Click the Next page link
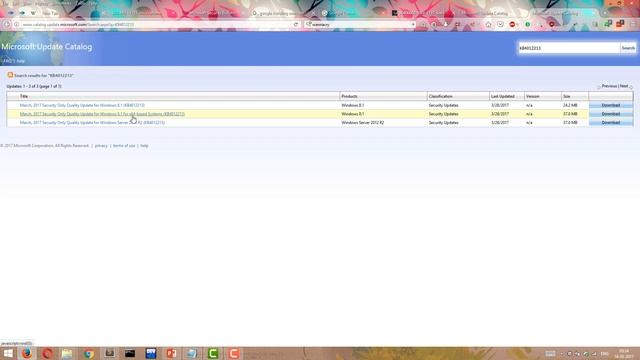The width and height of the screenshot is (640, 360). [624, 86]
